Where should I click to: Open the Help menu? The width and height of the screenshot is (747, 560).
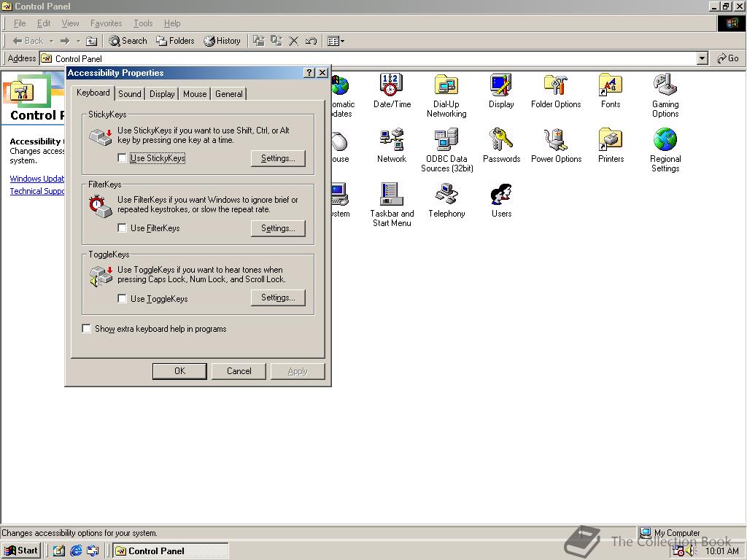click(x=172, y=23)
